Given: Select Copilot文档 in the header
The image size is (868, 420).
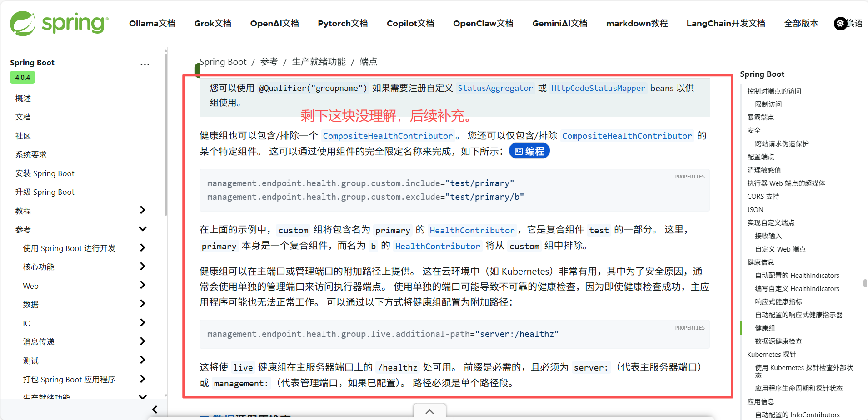Looking at the screenshot, I should pyautogui.click(x=410, y=23).
